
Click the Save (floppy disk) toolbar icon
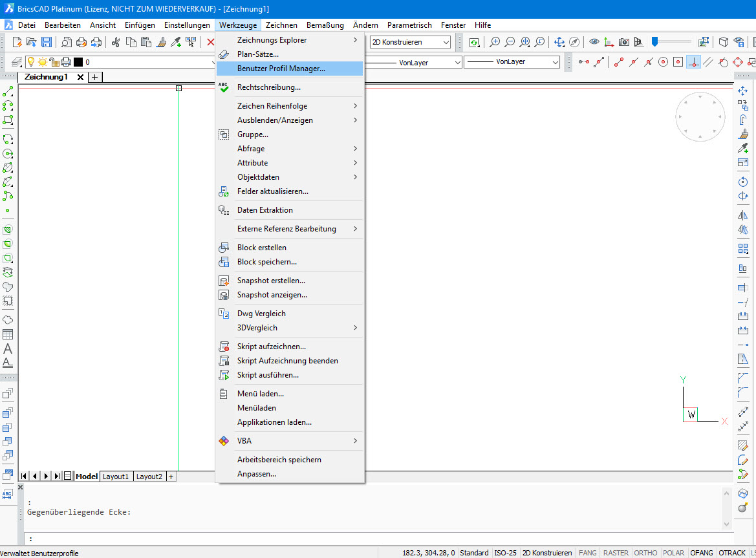[x=47, y=42]
